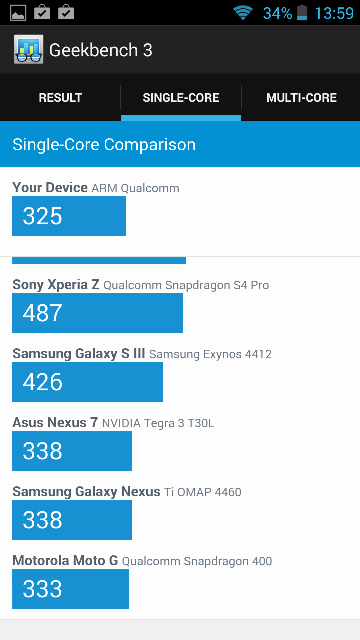Tap the Motorola Moto G bar 333
The image size is (360, 640).
(71, 589)
